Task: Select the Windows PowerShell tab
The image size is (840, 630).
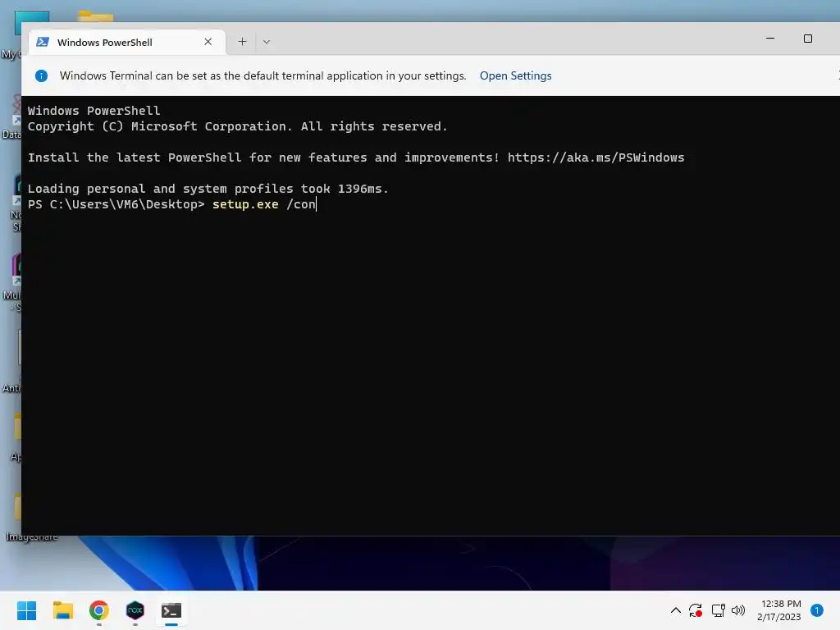Action: pyautogui.click(x=127, y=43)
